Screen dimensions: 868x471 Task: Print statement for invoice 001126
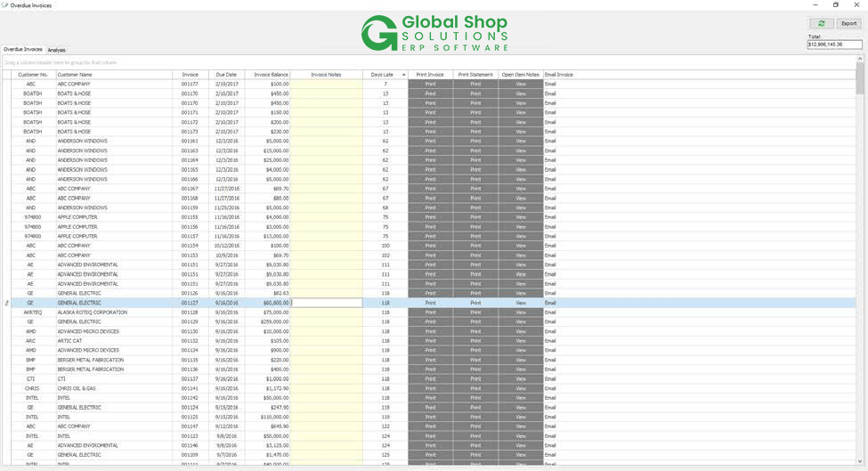pos(475,293)
